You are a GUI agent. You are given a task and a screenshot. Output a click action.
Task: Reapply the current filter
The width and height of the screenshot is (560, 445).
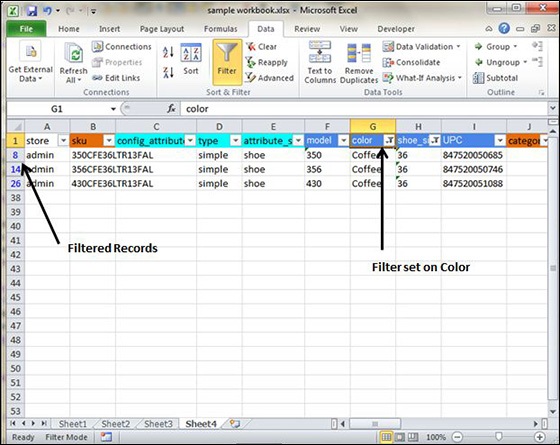[267, 62]
